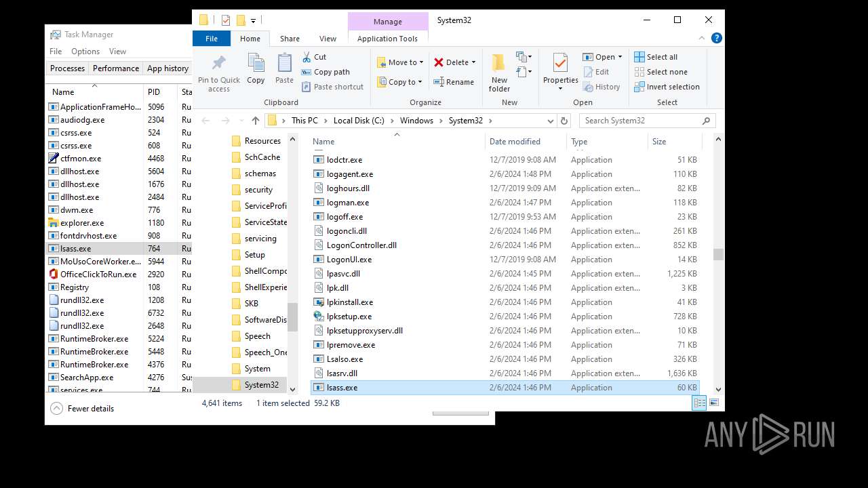Switch to large icons view layout
Image resolution: width=868 pixels, height=488 pixels.
pyautogui.click(x=713, y=403)
